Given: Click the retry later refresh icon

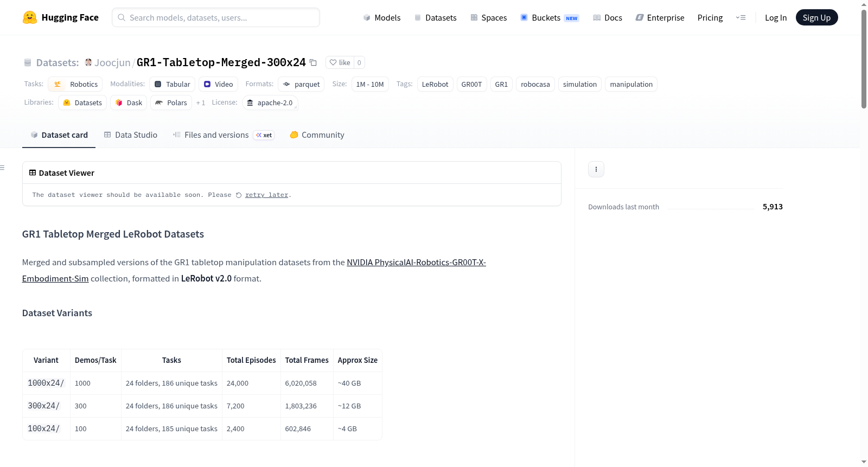Looking at the screenshot, I should pos(239,195).
